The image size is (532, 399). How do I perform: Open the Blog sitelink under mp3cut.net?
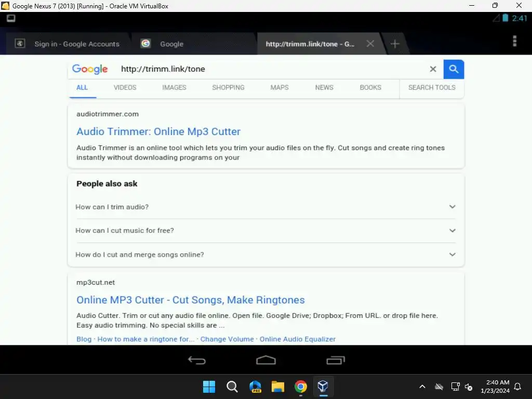coord(84,339)
